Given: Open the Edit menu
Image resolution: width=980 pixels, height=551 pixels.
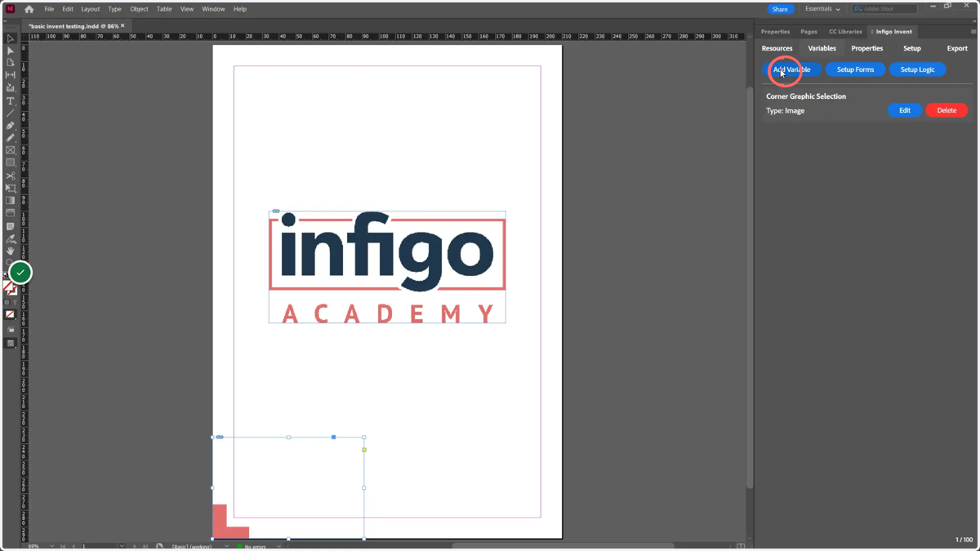Looking at the screenshot, I should click(x=68, y=9).
